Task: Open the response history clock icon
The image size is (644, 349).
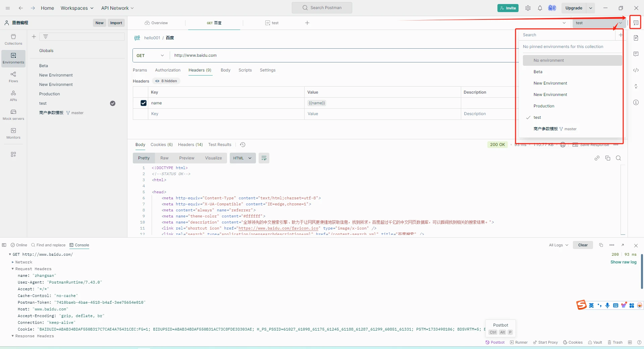Action: coord(243,145)
